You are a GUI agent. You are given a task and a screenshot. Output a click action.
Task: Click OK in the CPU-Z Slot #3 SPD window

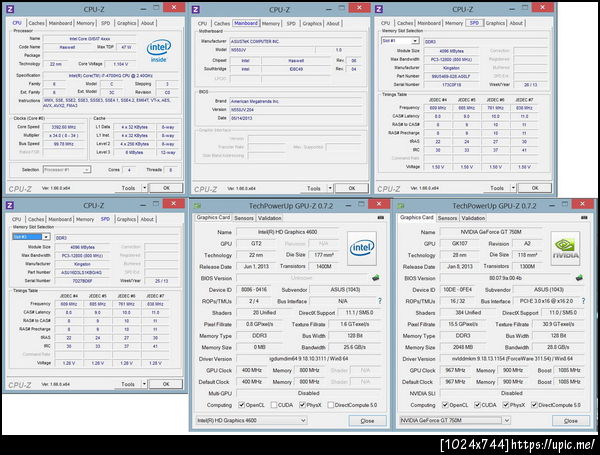pyautogui.click(x=166, y=384)
